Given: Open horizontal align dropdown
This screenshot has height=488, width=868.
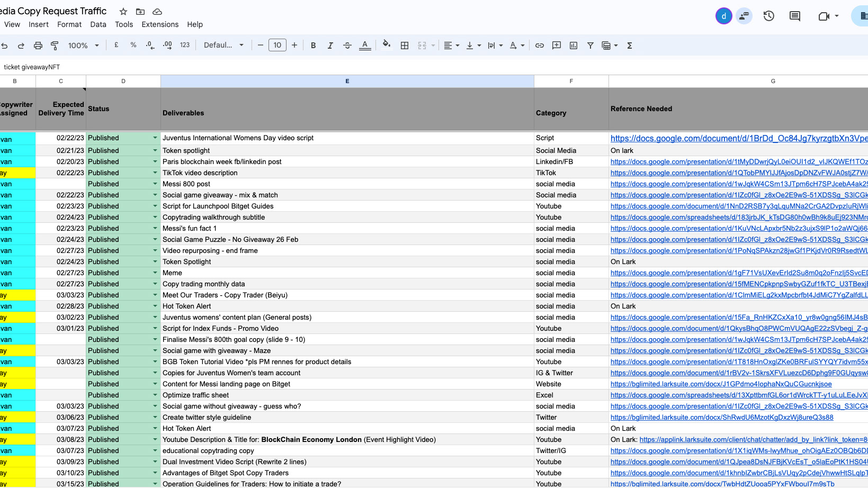Looking at the screenshot, I should pos(451,46).
